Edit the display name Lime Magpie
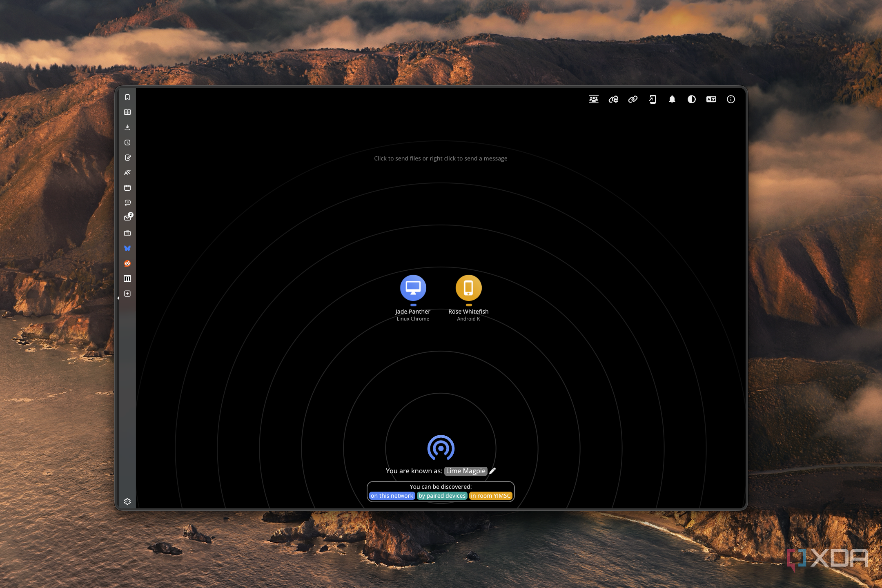This screenshot has width=882, height=588. (466, 471)
